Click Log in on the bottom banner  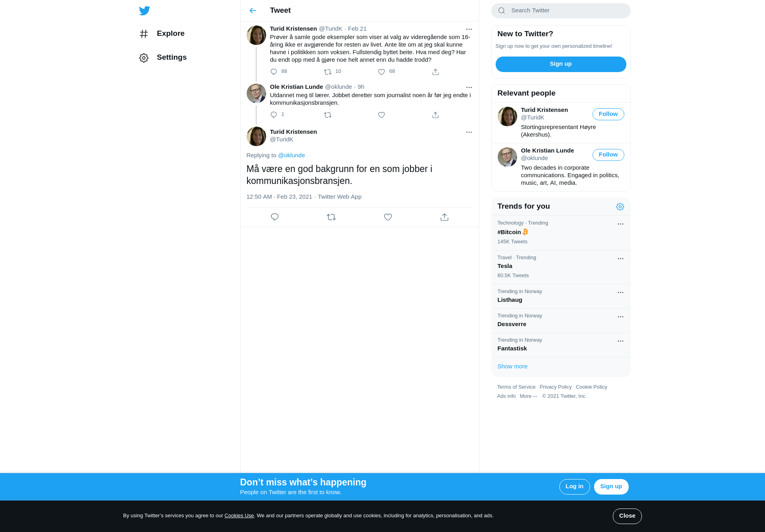point(575,487)
